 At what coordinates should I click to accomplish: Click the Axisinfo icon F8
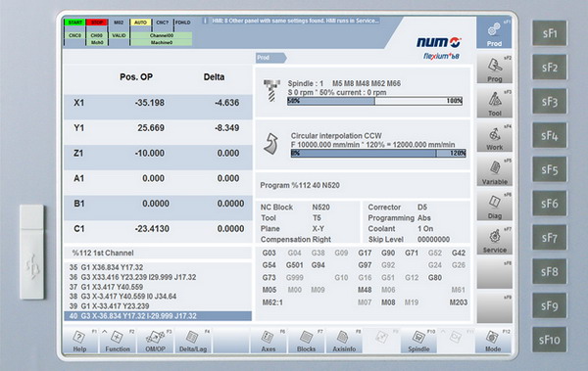pyautogui.click(x=344, y=341)
